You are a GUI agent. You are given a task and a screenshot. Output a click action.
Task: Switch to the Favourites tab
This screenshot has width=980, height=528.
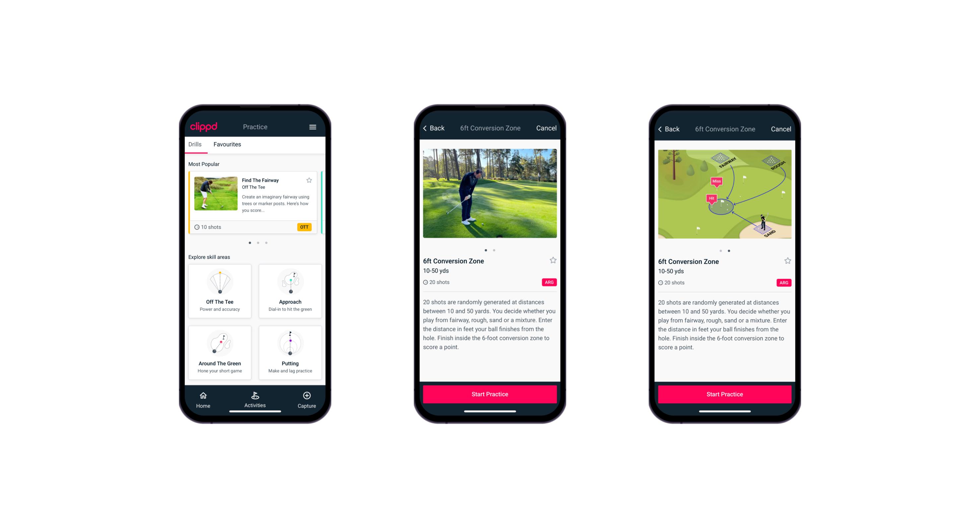tap(228, 144)
